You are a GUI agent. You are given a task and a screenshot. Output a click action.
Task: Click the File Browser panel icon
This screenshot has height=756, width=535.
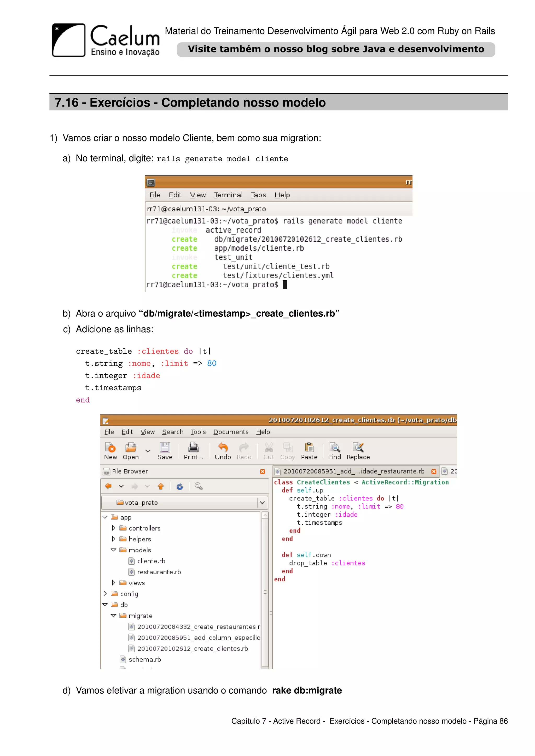coord(106,471)
